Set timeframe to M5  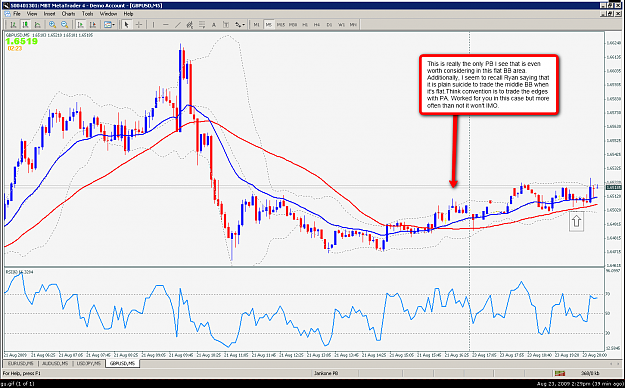pos(269,25)
